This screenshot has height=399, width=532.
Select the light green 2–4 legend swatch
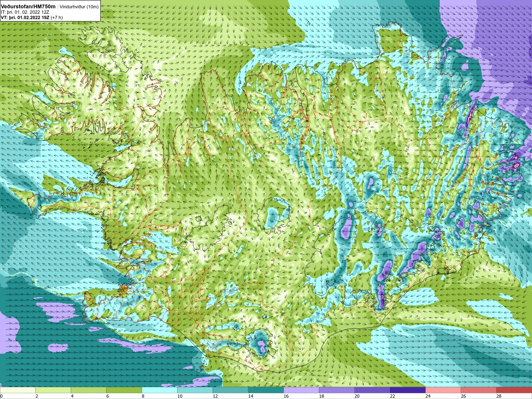coord(53,390)
